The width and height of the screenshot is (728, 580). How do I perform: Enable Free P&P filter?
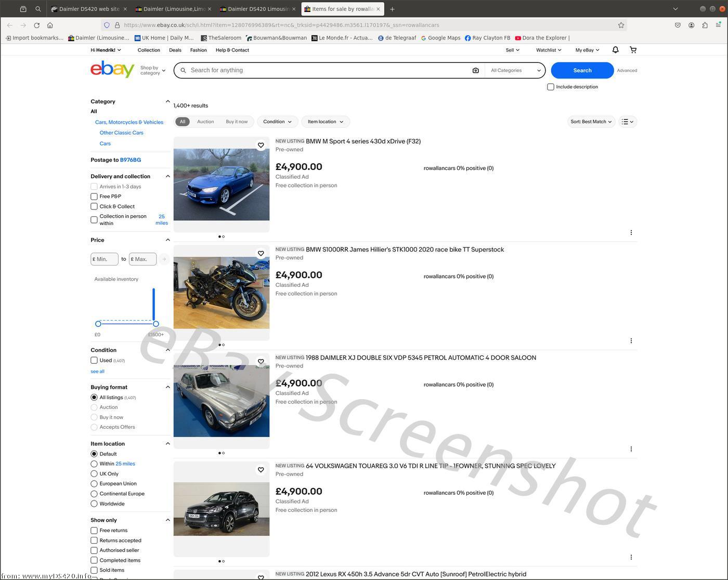(94, 196)
